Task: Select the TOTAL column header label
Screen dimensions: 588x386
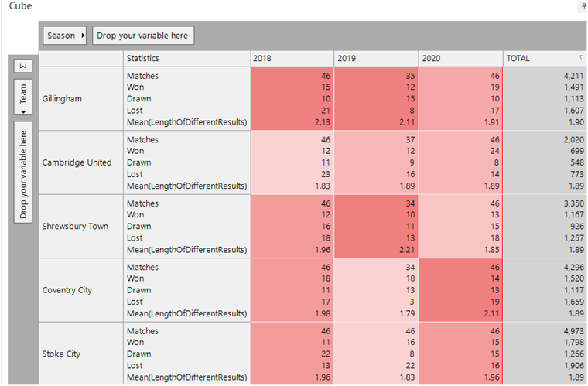Action: coord(518,58)
